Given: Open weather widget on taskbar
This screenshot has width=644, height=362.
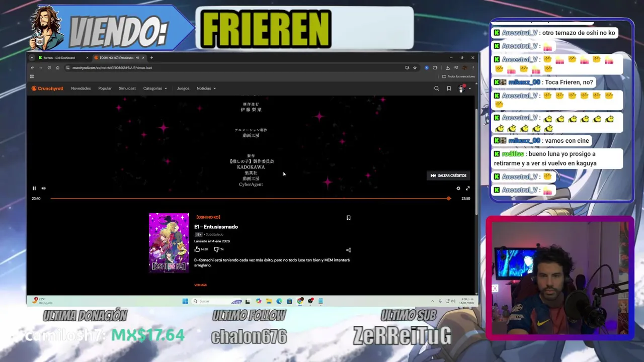Looking at the screenshot, I should (x=42, y=301).
